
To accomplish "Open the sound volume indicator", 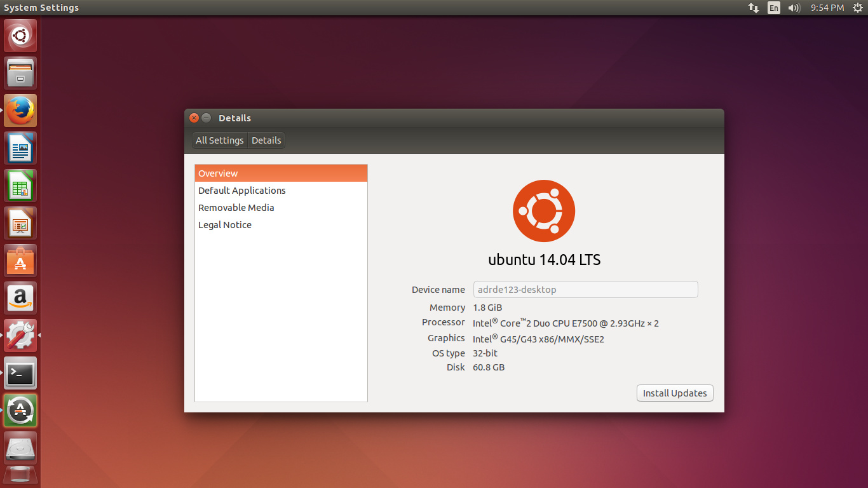I will 794,8.
